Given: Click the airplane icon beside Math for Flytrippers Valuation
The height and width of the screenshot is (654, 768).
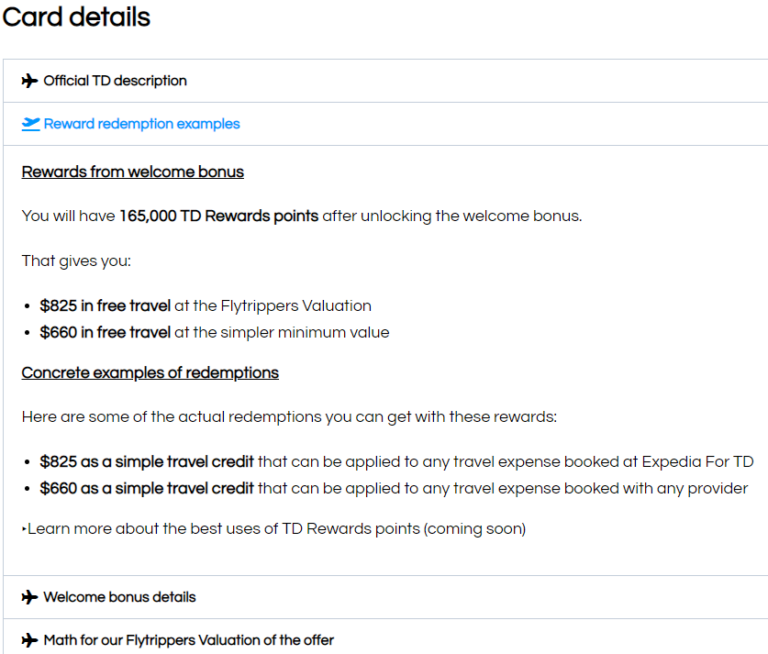Looking at the screenshot, I should pyautogui.click(x=30, y=640).
